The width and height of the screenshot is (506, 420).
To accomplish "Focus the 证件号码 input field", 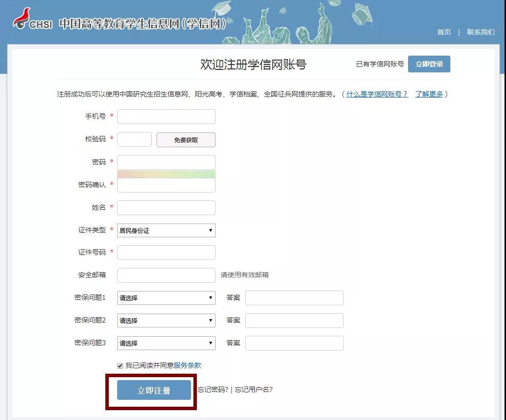I will tap(166, 253).
